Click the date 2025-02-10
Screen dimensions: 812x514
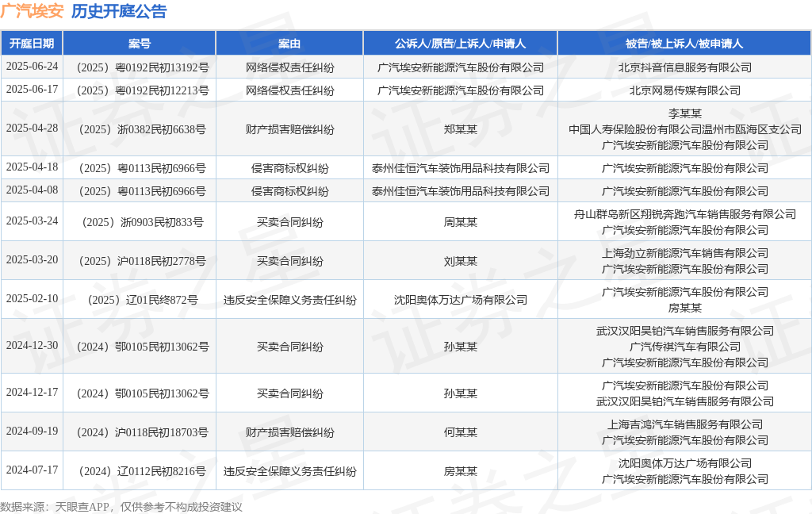[x=32, y=298]
